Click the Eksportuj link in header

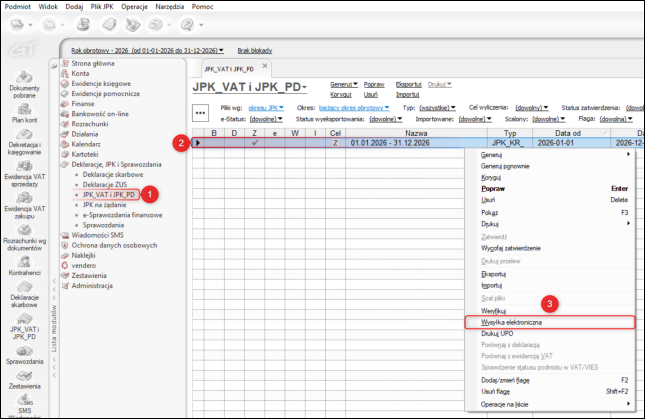click(x=408, y=84)
